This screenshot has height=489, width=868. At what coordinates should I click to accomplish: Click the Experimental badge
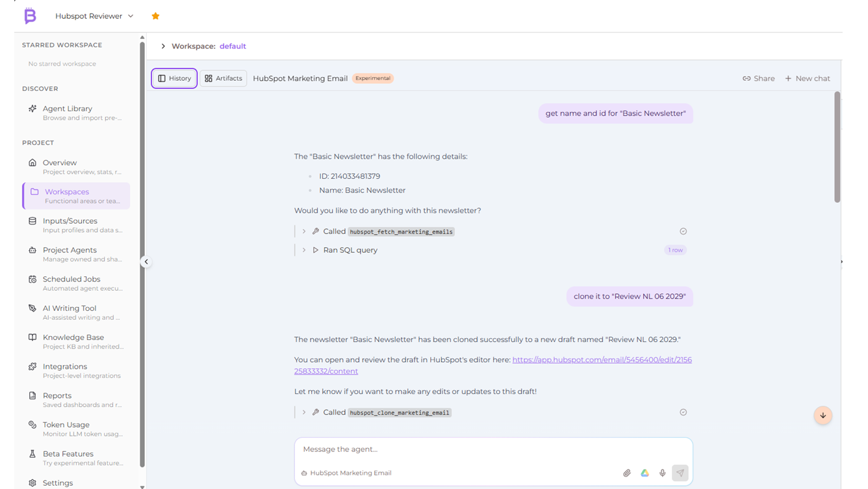tap(373, 78)
